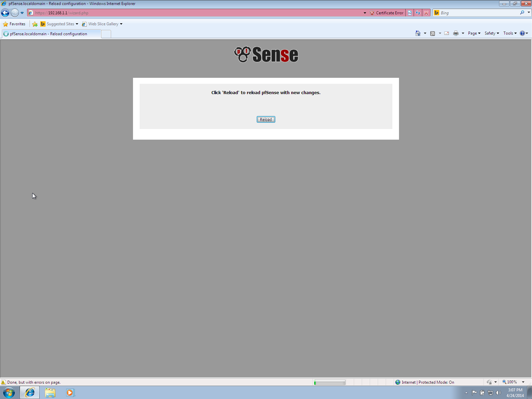Click the Refresh page icon
The width and height of the screenshot is (532, 399).
tap(418, 13)
